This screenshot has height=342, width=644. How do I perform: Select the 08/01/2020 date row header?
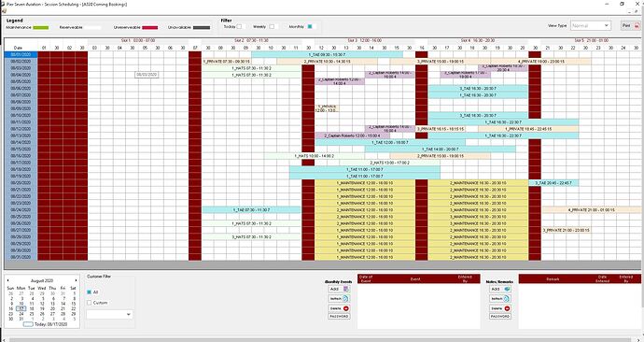coord(21,54)
